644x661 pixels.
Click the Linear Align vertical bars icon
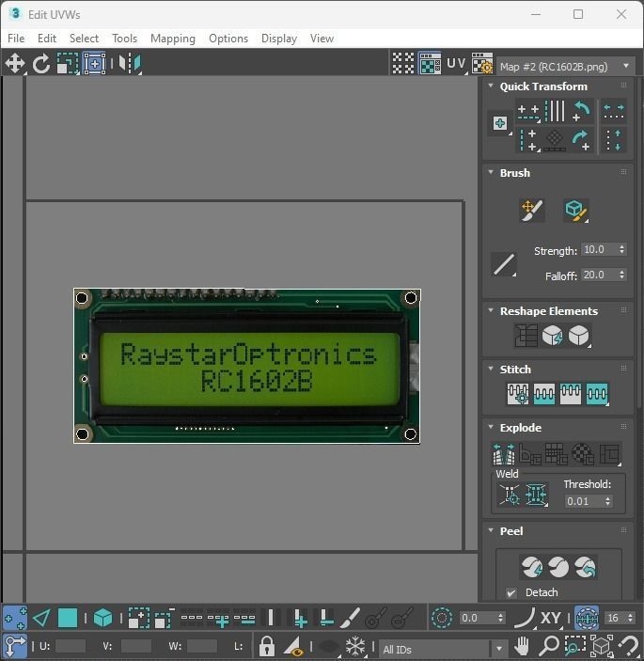pyautogui.click(x=555, y=111)
